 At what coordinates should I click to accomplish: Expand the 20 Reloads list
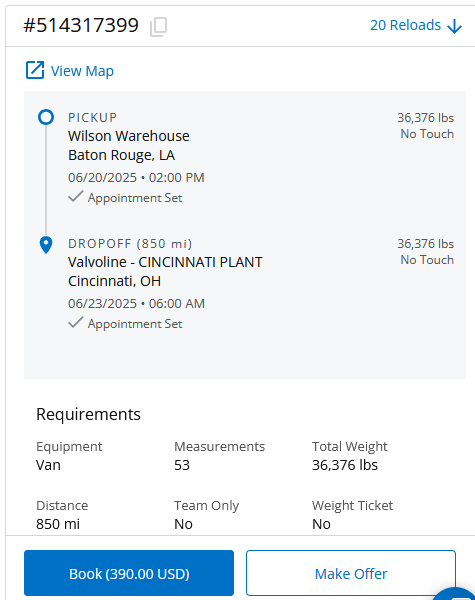[416, 26]
